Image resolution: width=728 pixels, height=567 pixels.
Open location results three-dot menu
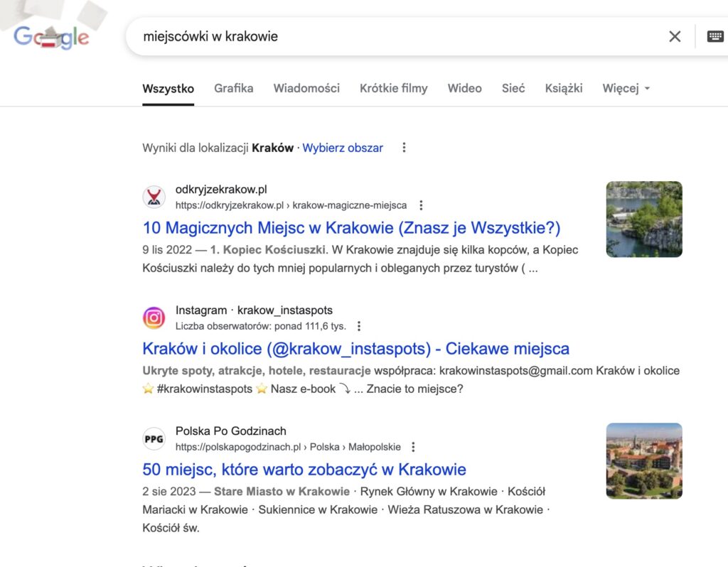pos(404,147)
